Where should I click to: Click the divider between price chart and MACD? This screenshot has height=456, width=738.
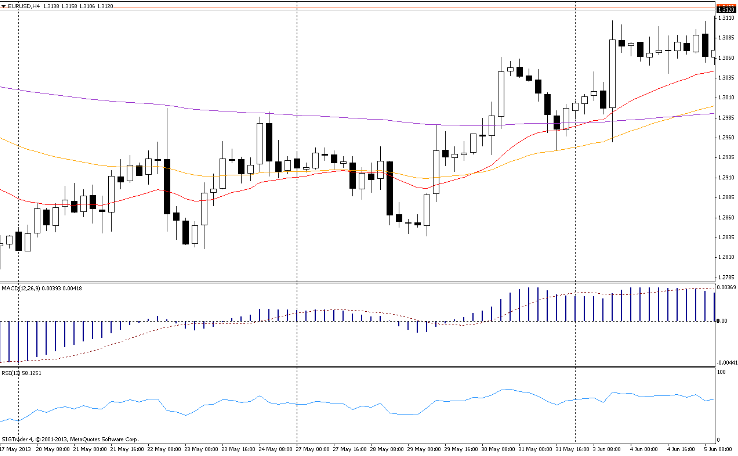coord(360,282)
